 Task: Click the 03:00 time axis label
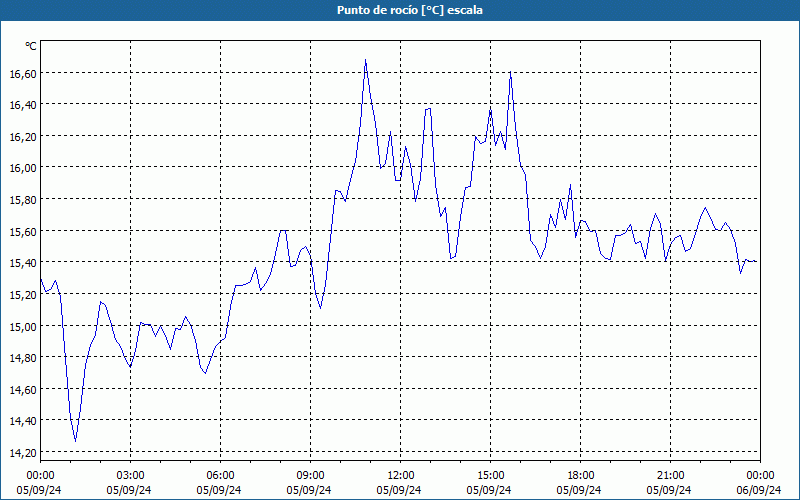[x=131, y=476]
